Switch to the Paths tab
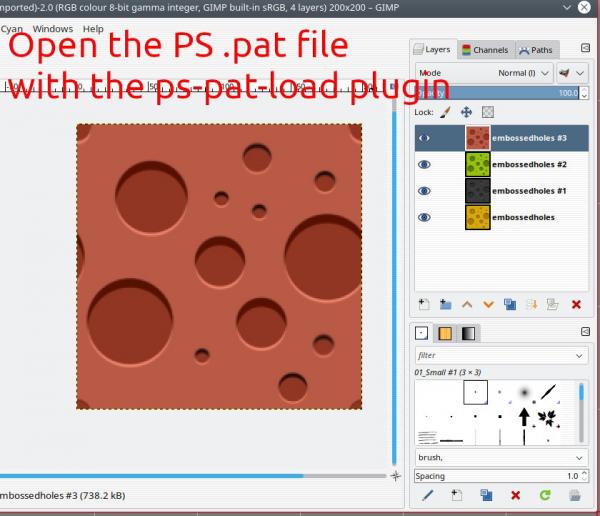Viewport: 600px width, 516px height. tap(536, 50)
